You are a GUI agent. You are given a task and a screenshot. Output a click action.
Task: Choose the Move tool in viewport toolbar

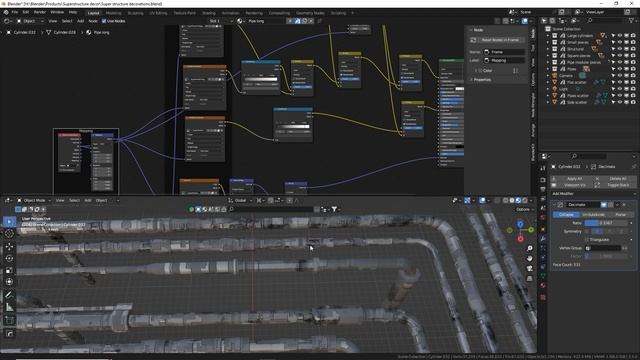(x=9, y=247)
